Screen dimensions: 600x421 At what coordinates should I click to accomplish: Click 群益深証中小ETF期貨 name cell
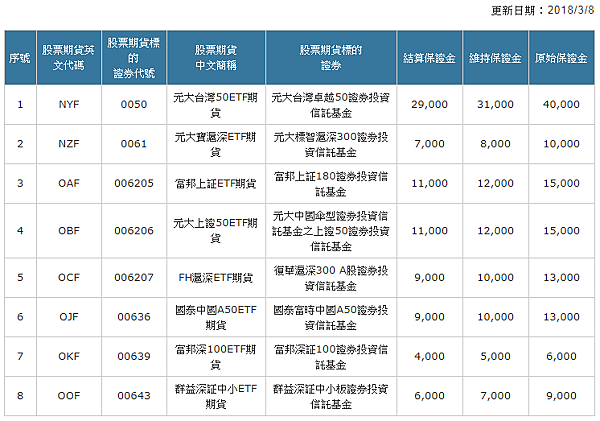coord(216,396)
